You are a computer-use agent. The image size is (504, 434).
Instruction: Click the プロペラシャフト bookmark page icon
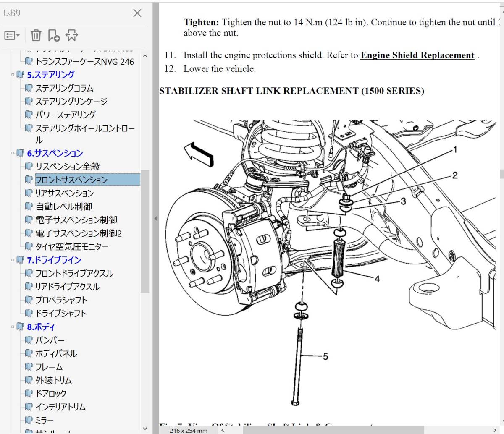tap(29, 300)
